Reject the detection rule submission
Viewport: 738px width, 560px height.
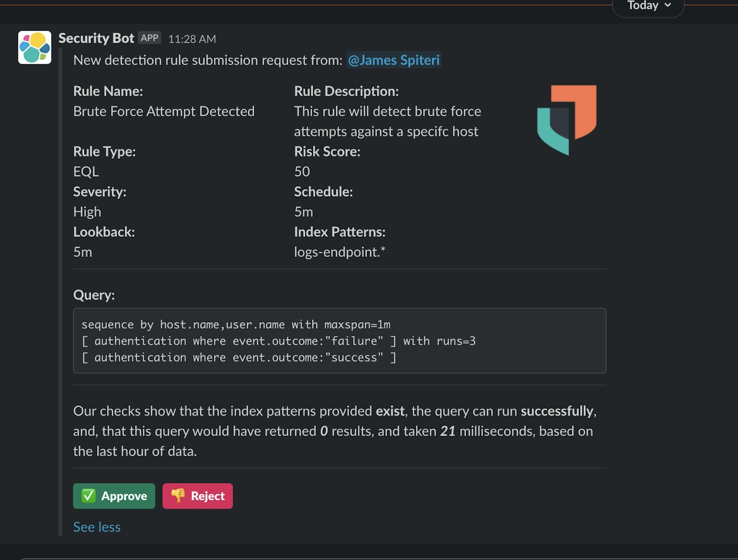(198, 496)
